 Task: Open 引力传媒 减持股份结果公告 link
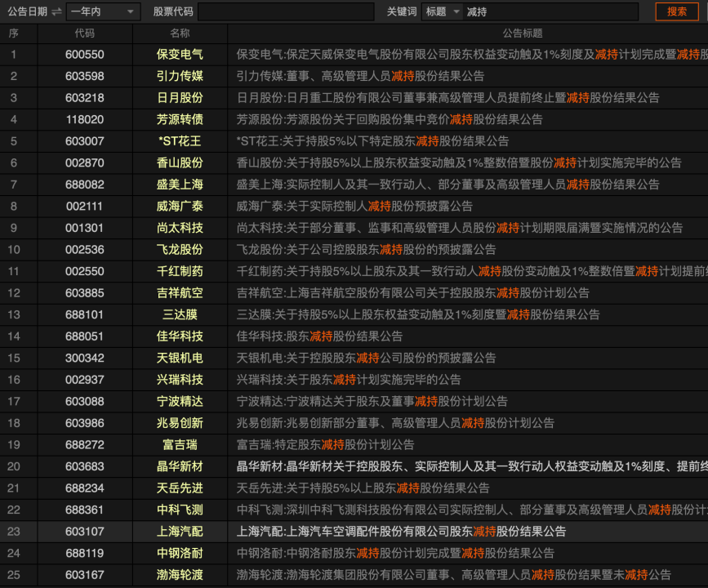point(360,76)
